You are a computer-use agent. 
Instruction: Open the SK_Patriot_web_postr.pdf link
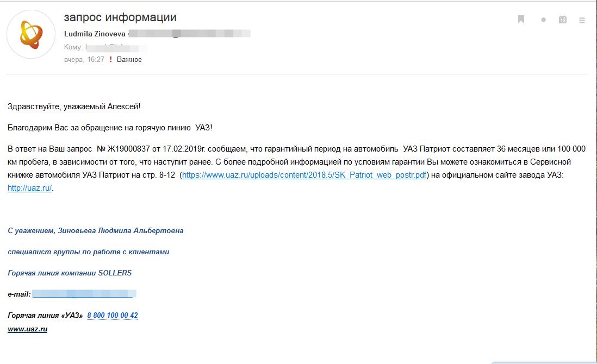[x=304, y=175]
